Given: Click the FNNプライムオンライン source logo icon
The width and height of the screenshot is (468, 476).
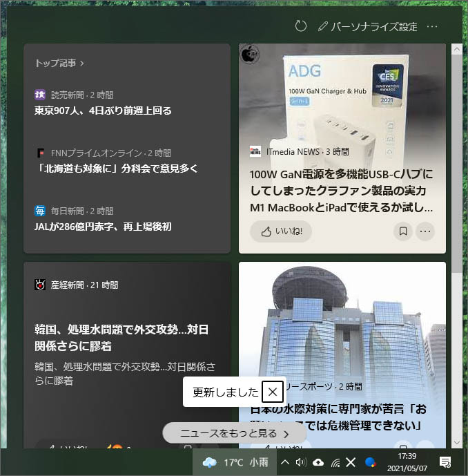Looking at the screenshot, I should [x=40, y=153].
